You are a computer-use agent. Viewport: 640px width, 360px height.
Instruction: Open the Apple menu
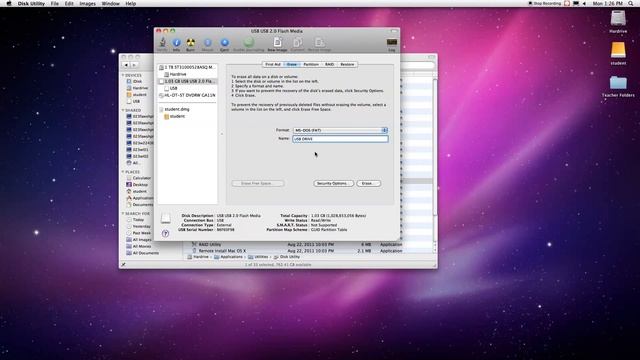[x=9, y=3]
